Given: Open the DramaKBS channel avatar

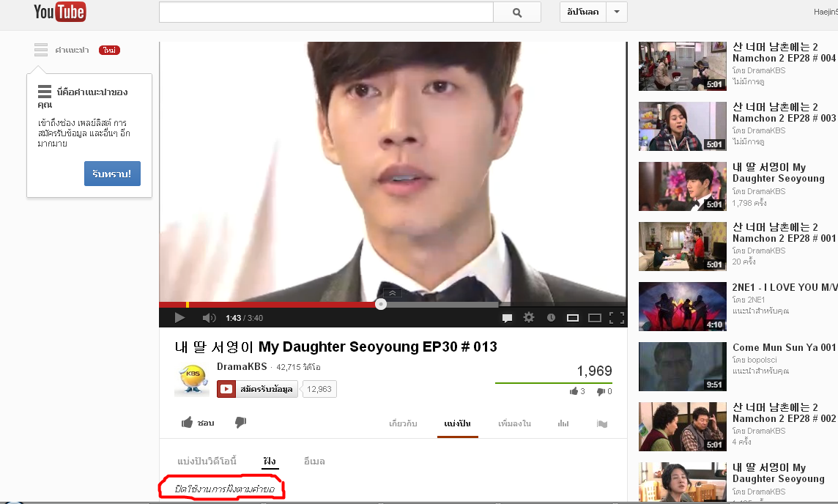Looking at the screenshot, I should coord(193,379).
